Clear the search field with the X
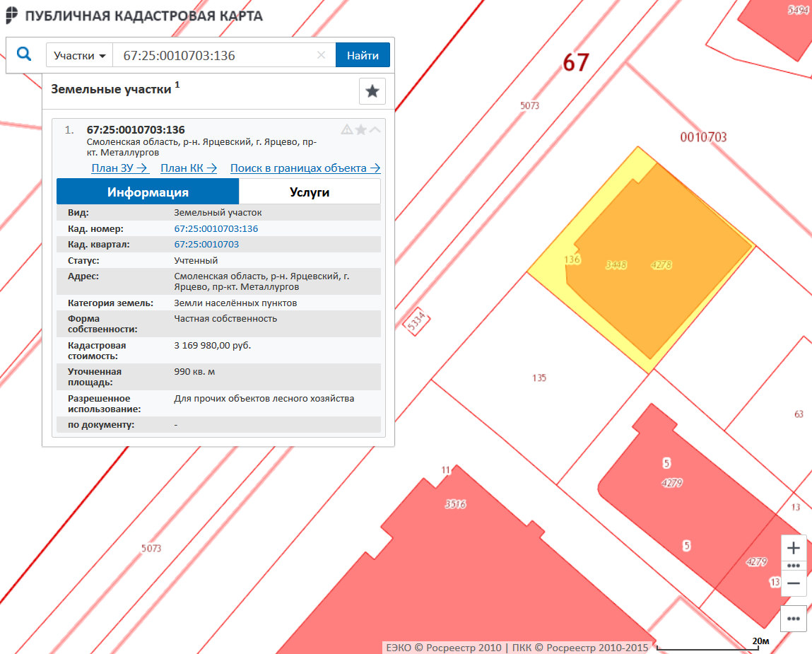Image resolution: width=812 pixels, height=654 pixels. coord(321,55)
